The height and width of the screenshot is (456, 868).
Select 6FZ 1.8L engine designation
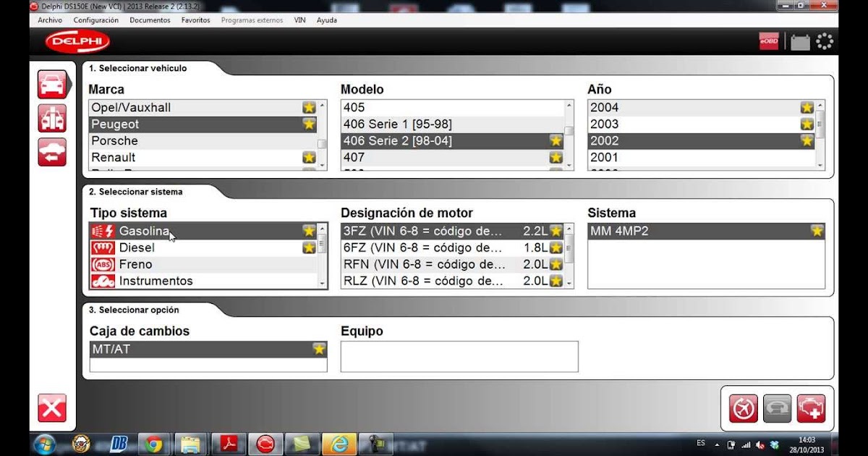click(452, 248)
